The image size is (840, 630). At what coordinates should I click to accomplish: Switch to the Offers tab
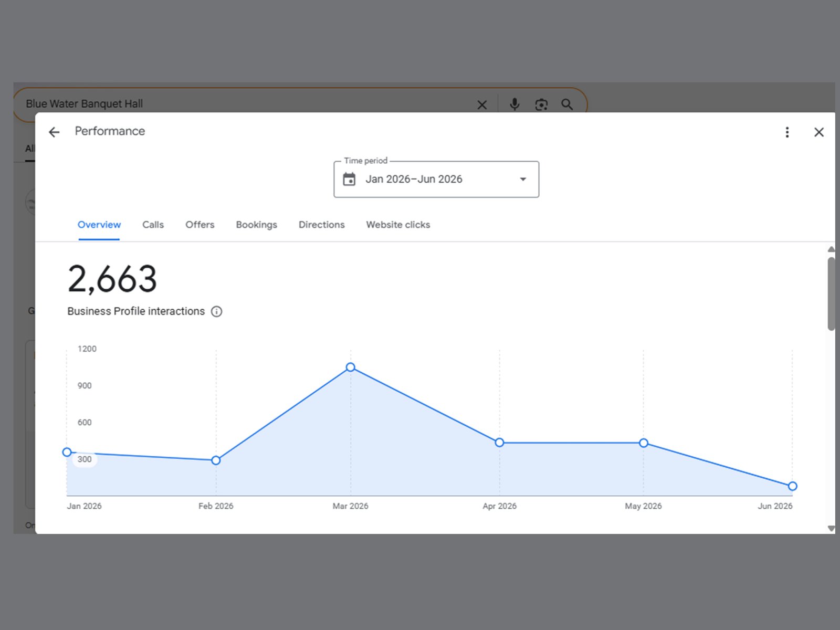pos(199,225)
